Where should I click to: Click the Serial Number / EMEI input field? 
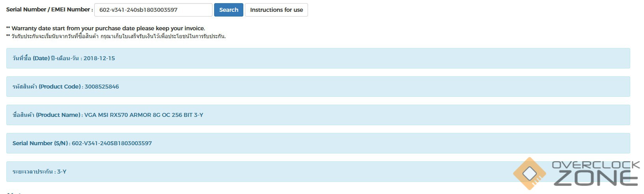click(153, 10)
